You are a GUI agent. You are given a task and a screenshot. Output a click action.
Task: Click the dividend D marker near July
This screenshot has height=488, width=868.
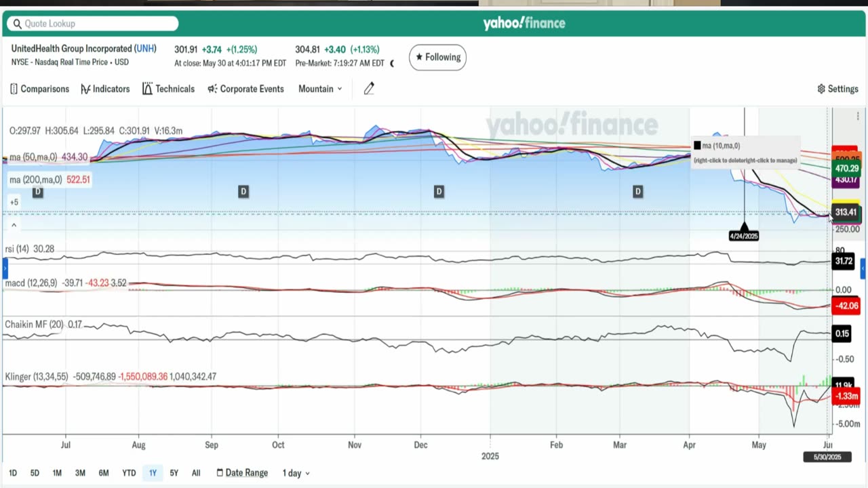(x=38, y=192)
